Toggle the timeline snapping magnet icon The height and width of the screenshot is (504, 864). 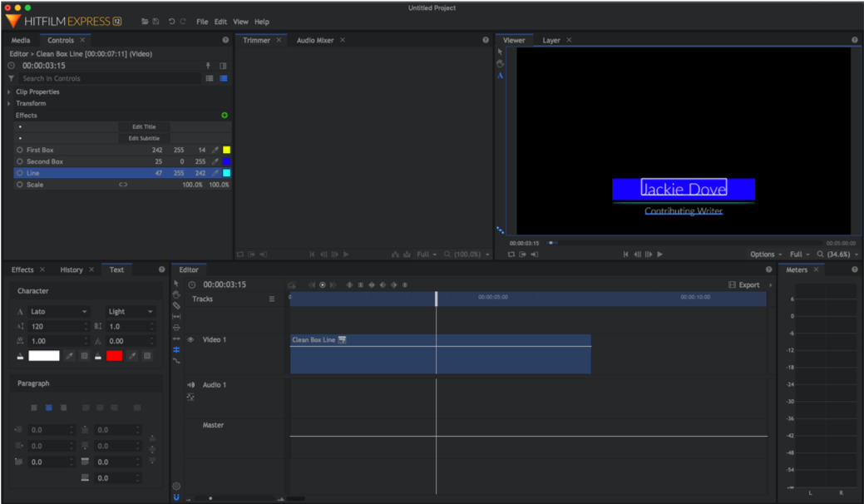tap(176, 497)
